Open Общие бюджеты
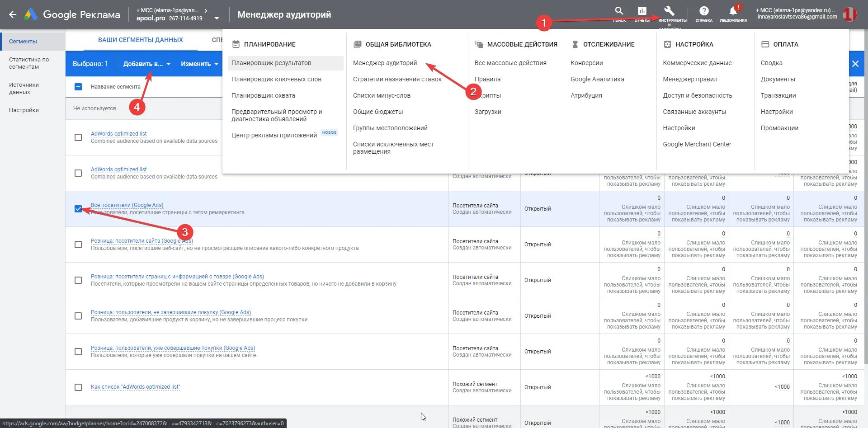The width and height of the screenshot is (868, 428). point(378,112)
